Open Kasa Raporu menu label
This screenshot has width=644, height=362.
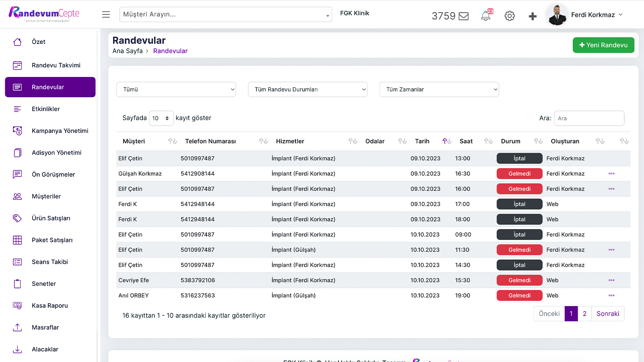(50, 306)
